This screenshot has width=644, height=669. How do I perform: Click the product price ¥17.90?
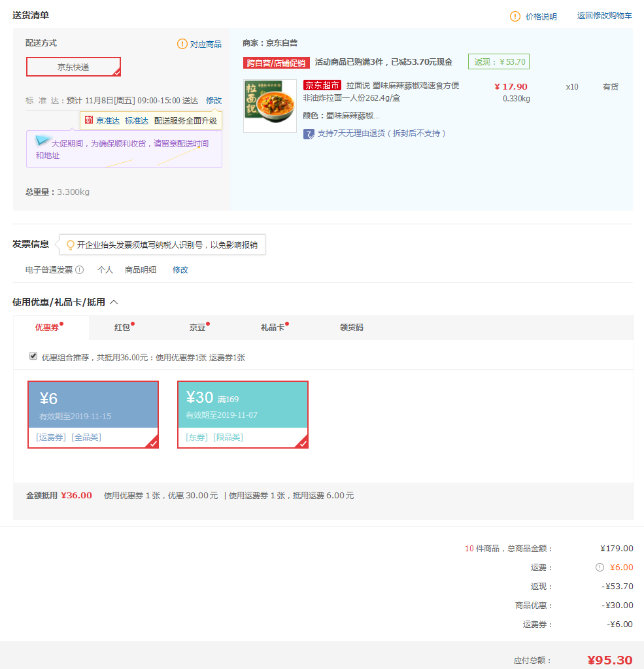tap(511, 86)
